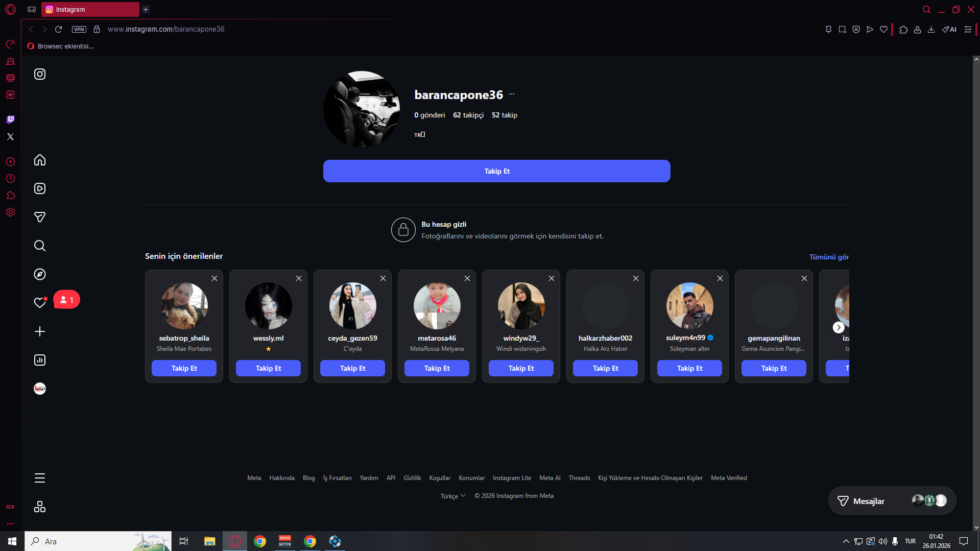Open notifications heart icon
The height and width of the screenshot is (551, 980).
click(40, 303)
